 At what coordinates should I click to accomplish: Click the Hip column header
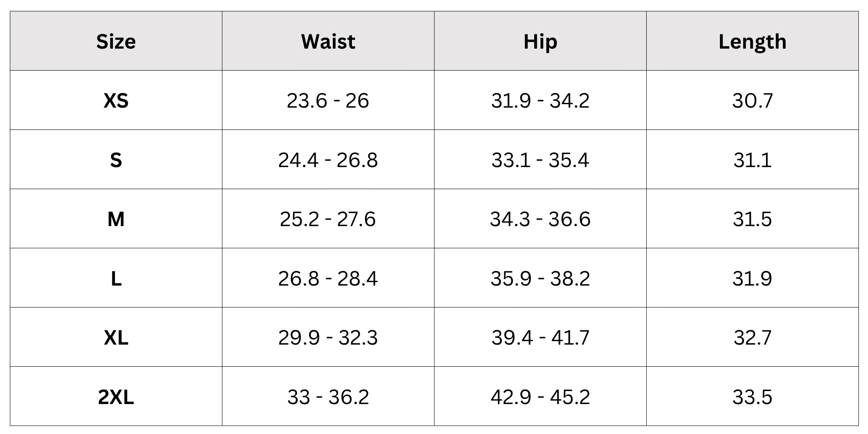(x=540, y=42)
